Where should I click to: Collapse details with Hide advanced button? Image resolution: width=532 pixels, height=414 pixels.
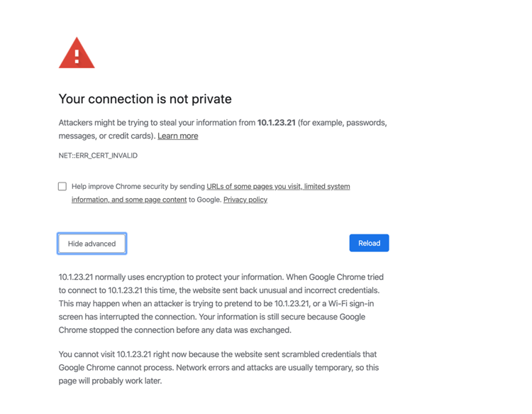pos(92,244)
